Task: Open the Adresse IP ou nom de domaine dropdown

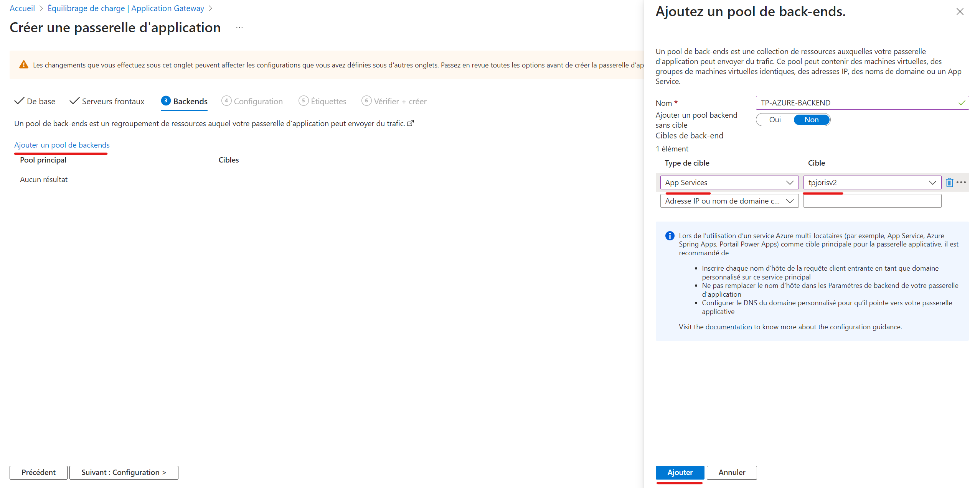Action: click(729, 201)
